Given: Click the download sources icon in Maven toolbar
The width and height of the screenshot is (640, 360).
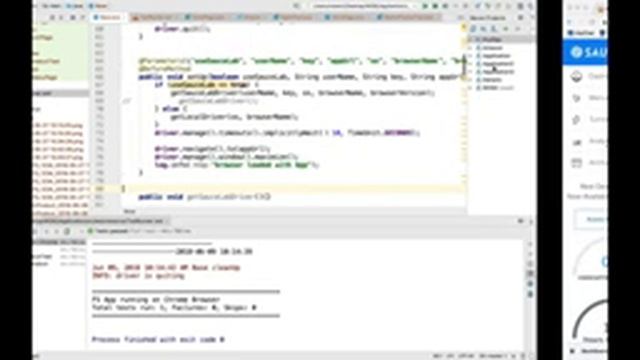Looking at the screenshot, I should tap(494, 29).
